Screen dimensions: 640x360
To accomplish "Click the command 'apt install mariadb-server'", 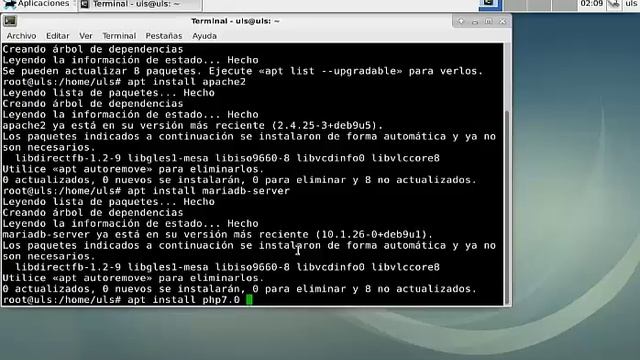I will point(209,191).
